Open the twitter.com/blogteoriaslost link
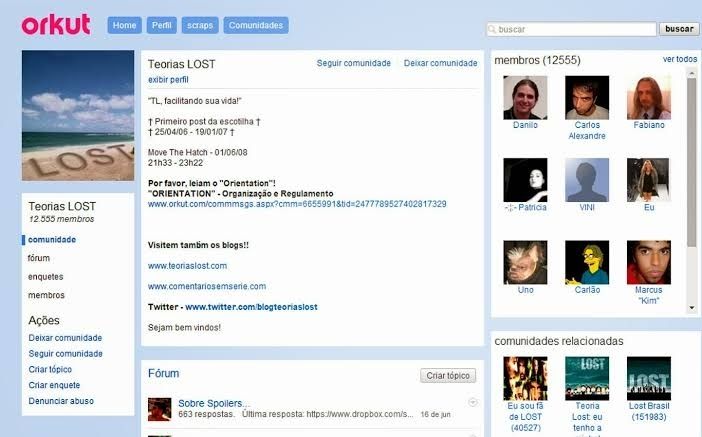Screen dimensions: 702x437 click(251, 307)
